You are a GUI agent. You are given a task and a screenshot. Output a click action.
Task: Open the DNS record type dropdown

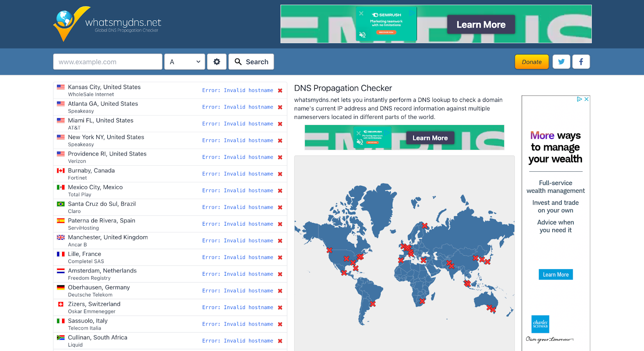185,62
